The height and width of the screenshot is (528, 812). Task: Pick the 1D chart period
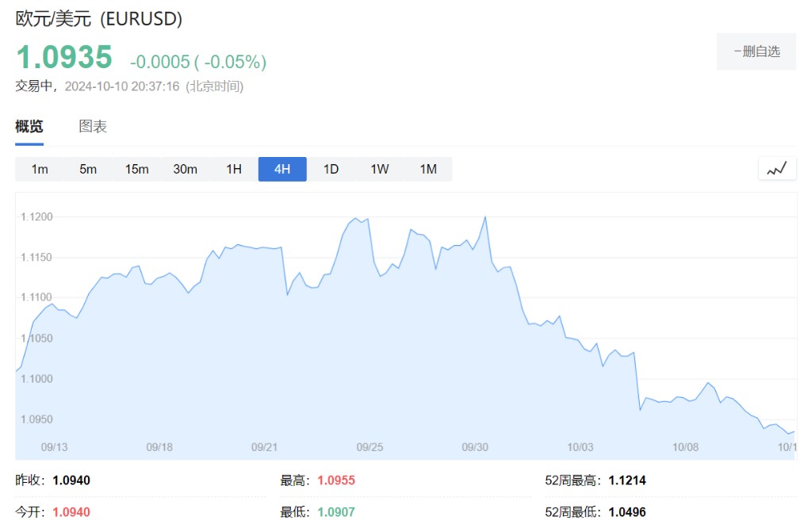click(x=331, y=169)
